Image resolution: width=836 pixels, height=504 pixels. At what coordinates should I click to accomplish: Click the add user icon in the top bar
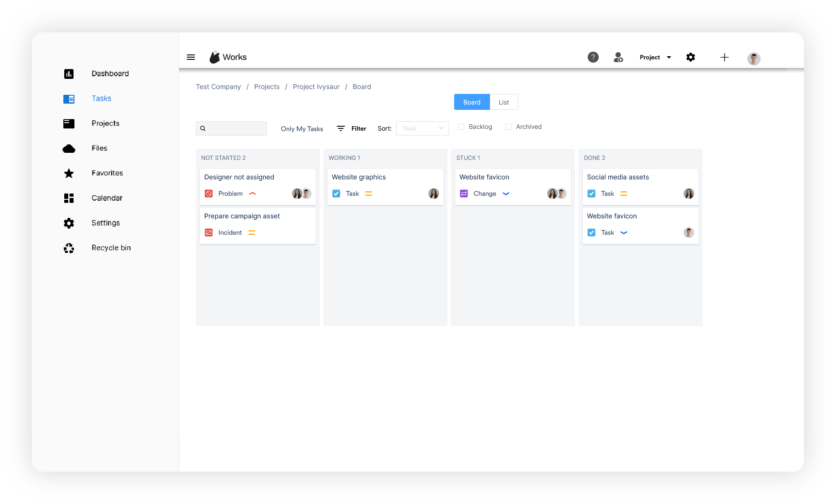coord(618,57)
